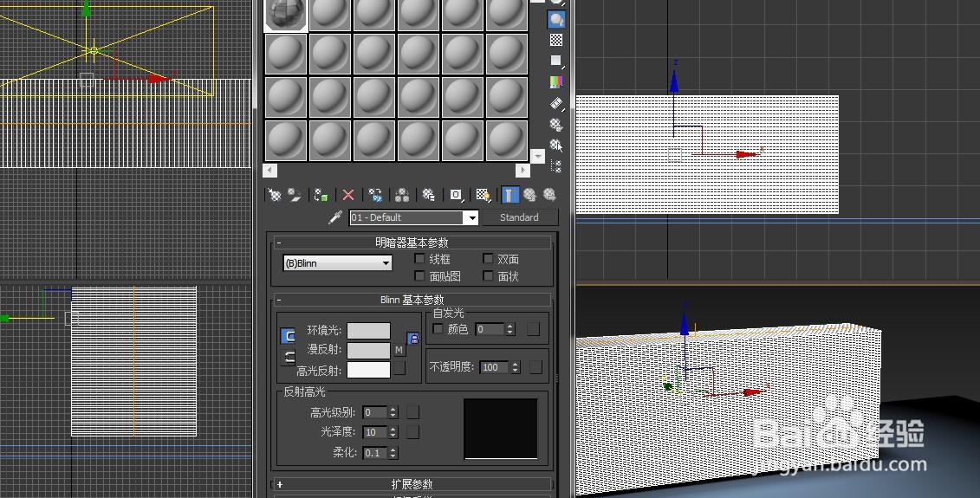Click the Make Material Copy icon

pyautogui.click(x=375, y=195)
